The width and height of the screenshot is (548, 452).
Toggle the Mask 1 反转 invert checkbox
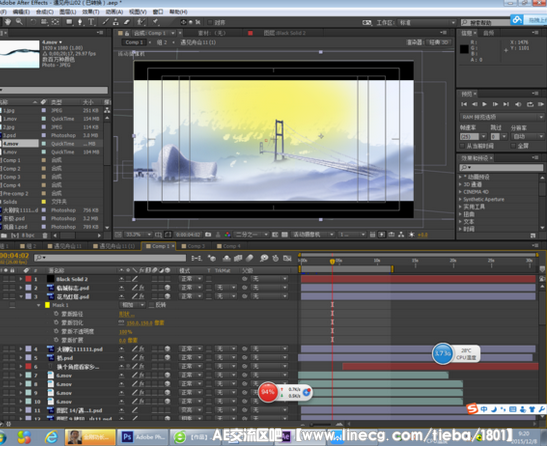tap(152, 305)
